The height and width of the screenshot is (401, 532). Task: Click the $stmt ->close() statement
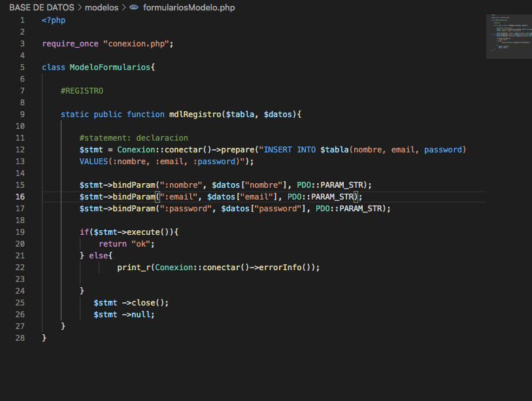coord(131,303)
